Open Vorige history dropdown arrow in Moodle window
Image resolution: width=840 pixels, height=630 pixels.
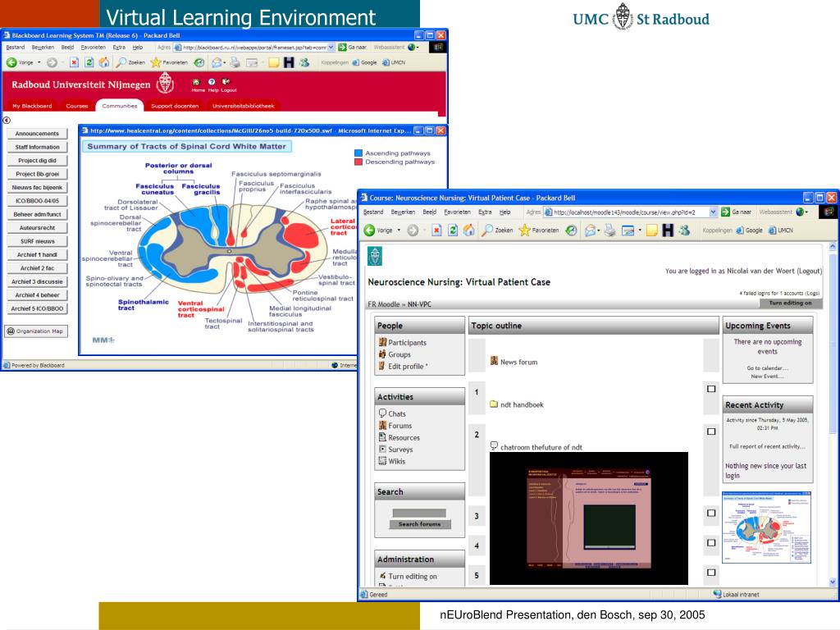[399, 231]
